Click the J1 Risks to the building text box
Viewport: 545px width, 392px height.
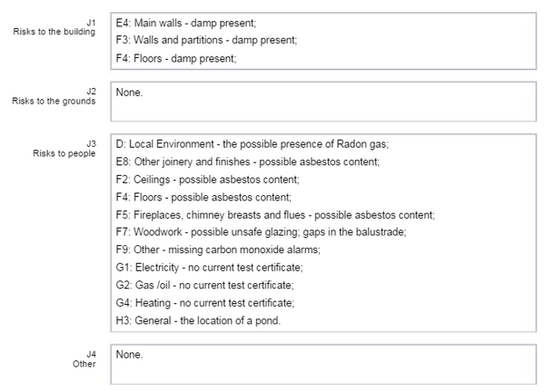pyautogui.click(x=323, y=41)
